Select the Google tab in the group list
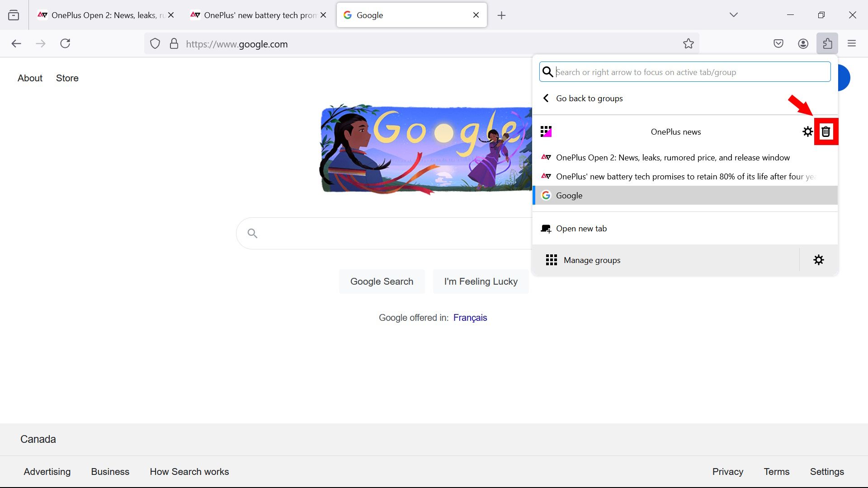The width and height of the screenshot is (868, 488). (x=569, y=195)
